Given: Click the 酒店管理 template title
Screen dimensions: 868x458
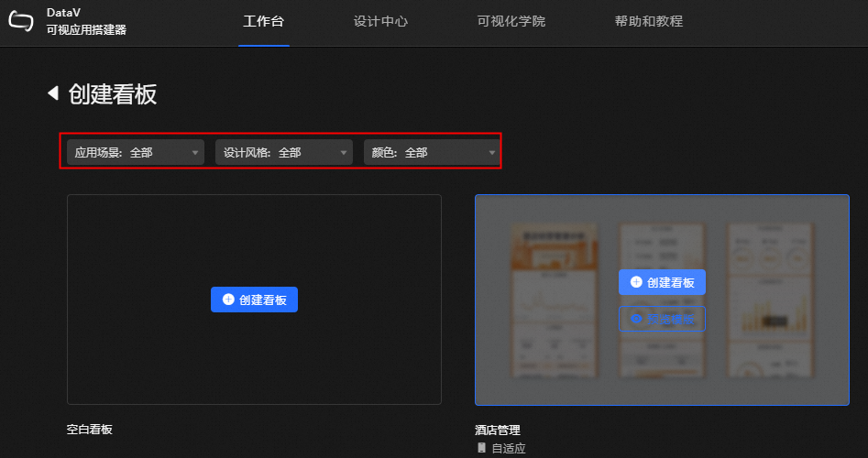Looking at the screenshot, I should 498,430.
